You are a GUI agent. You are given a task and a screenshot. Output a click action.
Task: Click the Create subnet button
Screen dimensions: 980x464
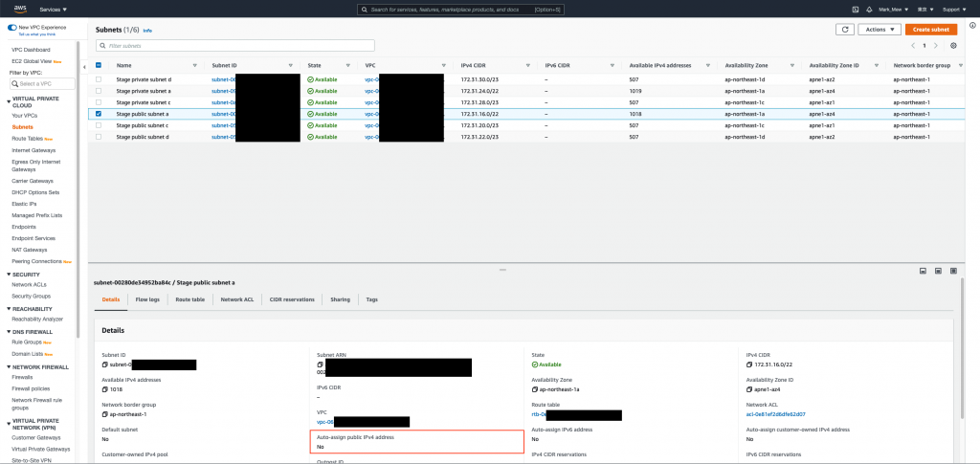click(x=931, y=30)
